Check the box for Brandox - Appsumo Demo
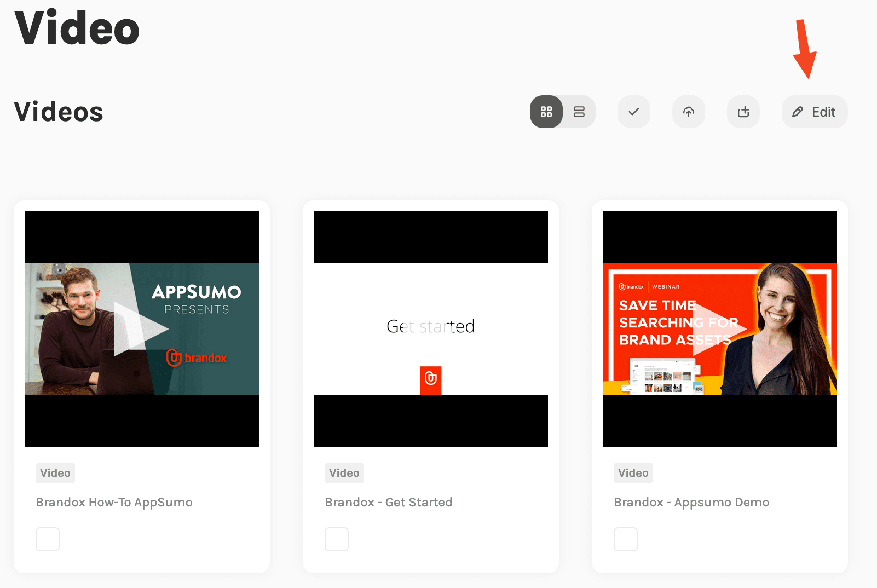877x588 pixels. click(626, 539)
